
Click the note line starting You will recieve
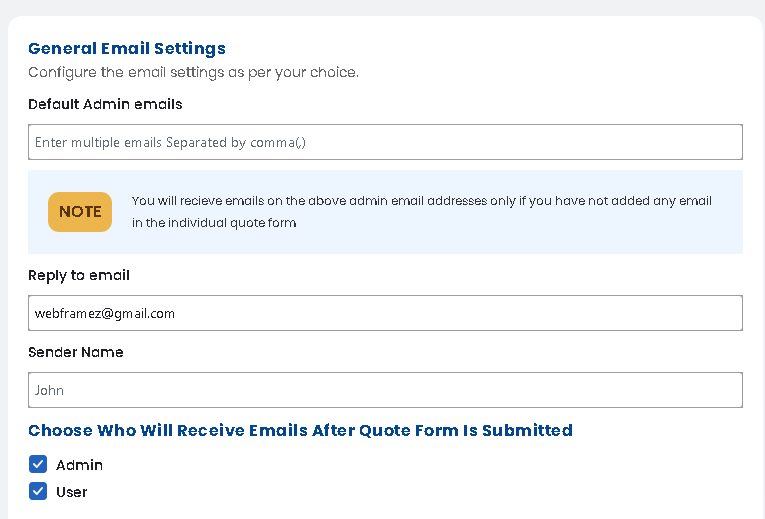click(422, 201)
